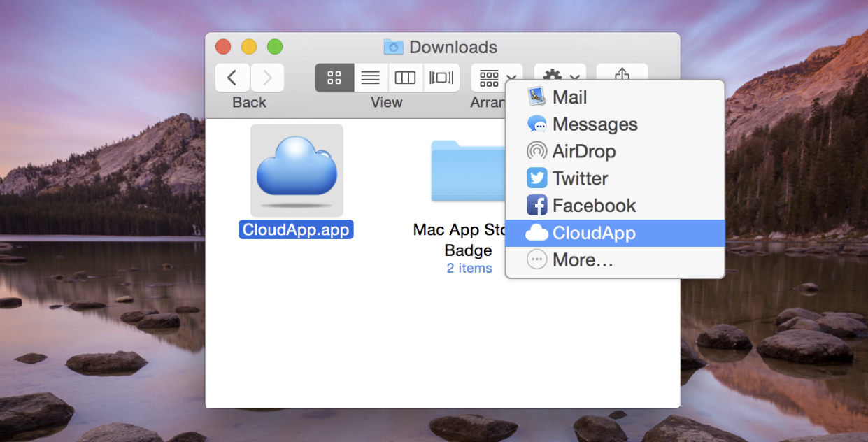The image size is (868, 442).
Task: Select the CloudApp.app cloud icon
Action: 297,170
